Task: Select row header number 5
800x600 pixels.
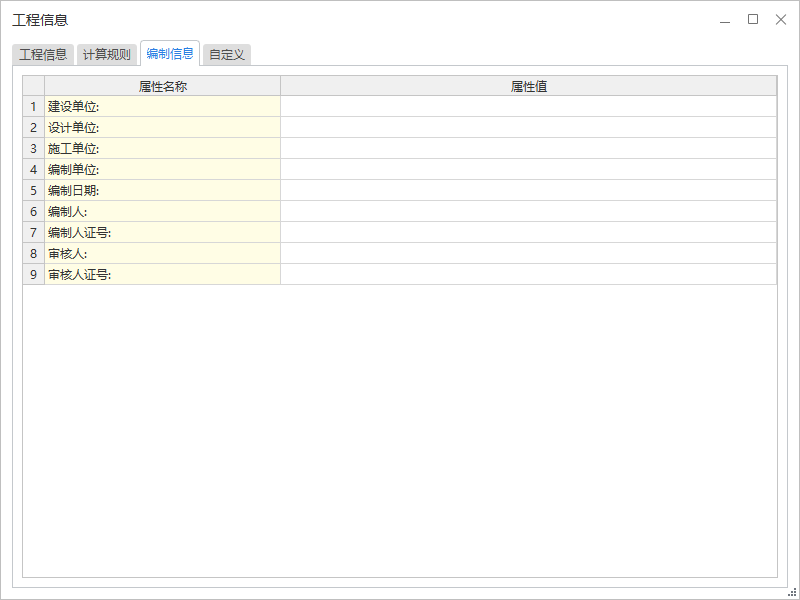Action: tap(34, 190)
